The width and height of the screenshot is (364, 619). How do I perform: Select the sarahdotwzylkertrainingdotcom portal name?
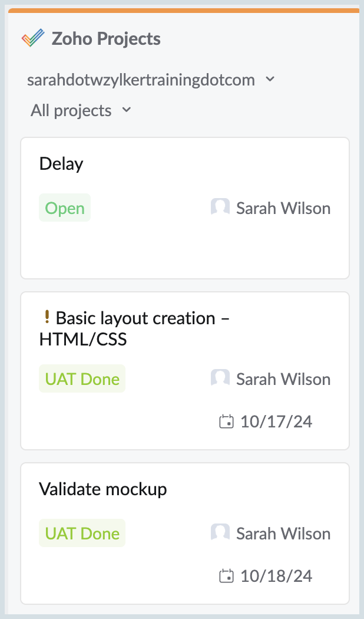point(141,80)
